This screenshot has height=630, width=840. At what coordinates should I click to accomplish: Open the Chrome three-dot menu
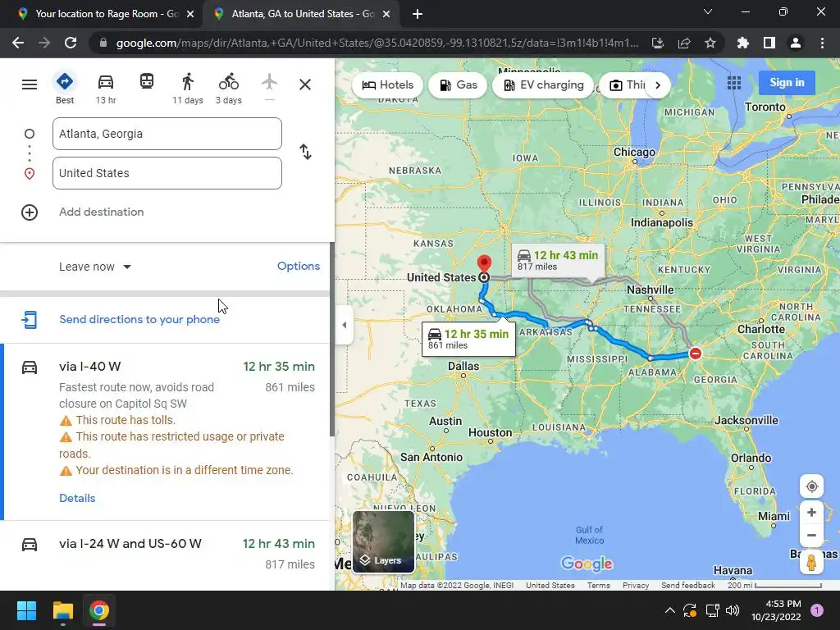[x=822, y=43]
